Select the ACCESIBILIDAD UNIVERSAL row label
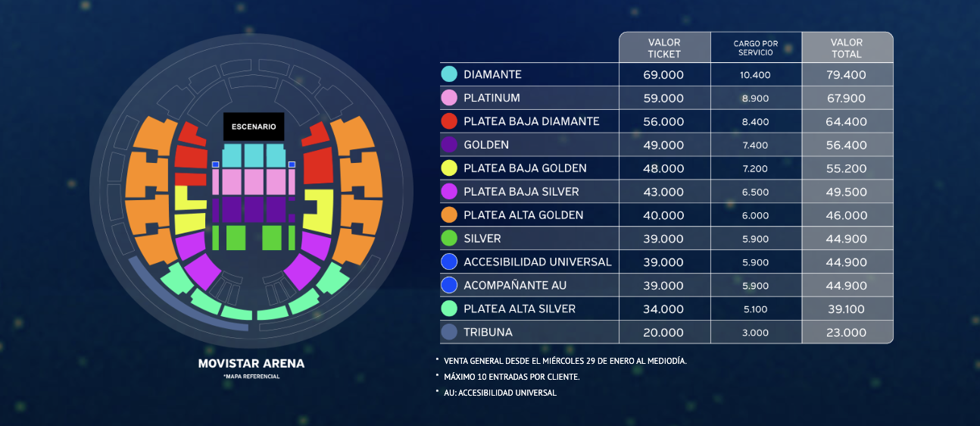Screen dimensions: 980x426 pos(538,262)
